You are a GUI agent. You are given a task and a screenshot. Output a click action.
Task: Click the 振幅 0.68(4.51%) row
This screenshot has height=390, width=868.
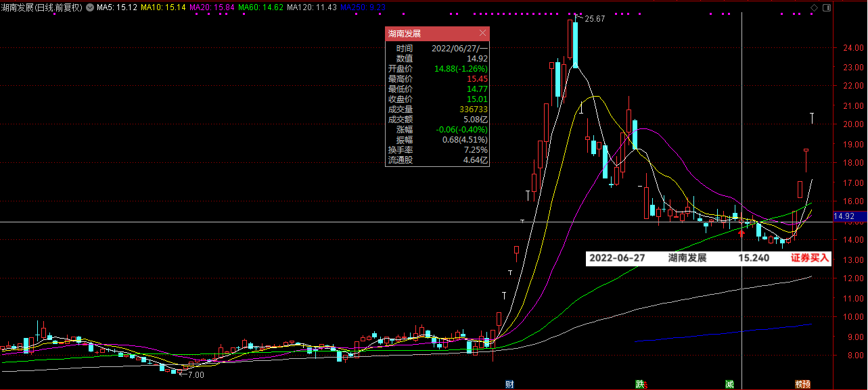coord(437,140)
